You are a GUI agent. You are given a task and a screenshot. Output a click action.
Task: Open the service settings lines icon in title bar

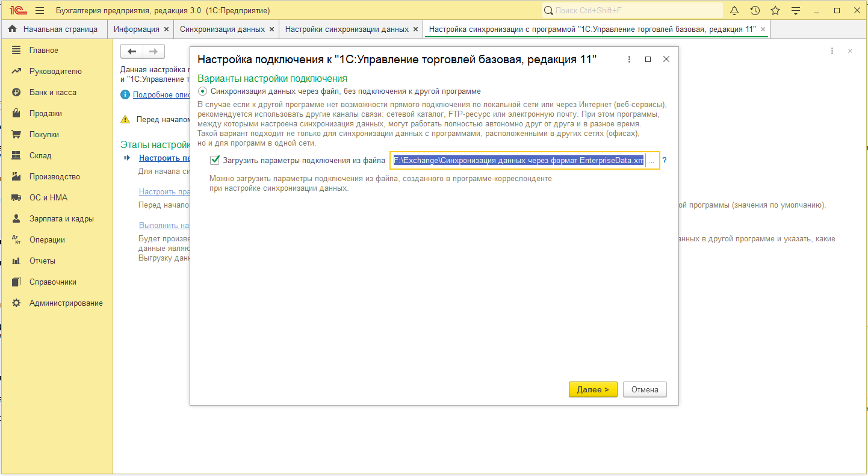[796, 11]
